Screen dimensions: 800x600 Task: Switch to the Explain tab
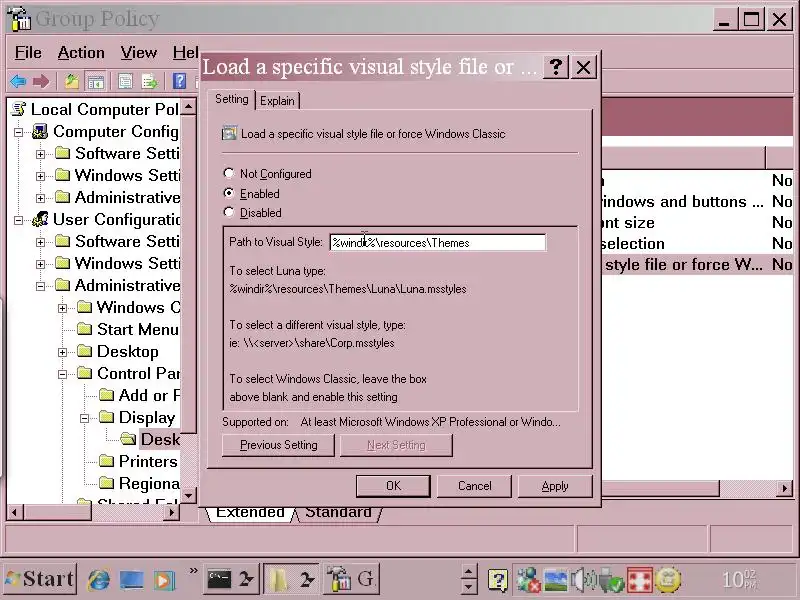tap(277, 101)
